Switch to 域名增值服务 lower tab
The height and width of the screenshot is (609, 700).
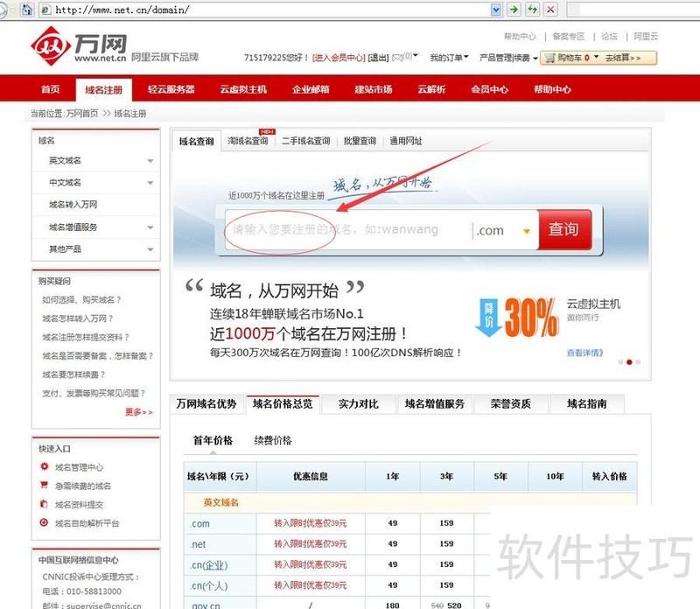(435, 404)
